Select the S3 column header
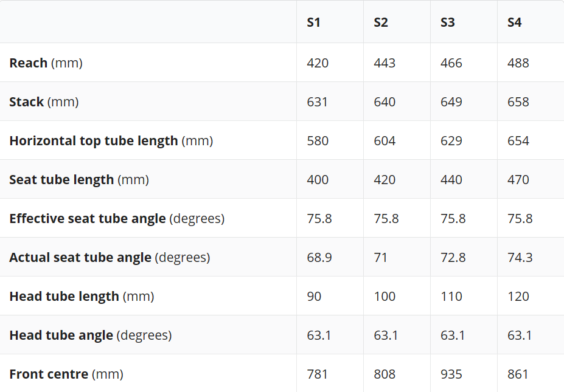This screenshot has width=564, height=392. point(447,22)
